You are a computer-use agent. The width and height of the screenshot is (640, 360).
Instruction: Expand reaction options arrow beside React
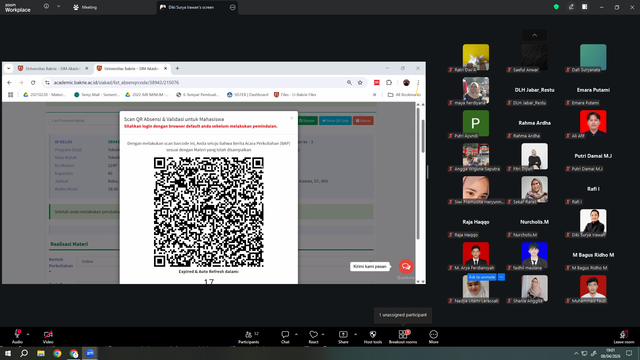(323, 334)
